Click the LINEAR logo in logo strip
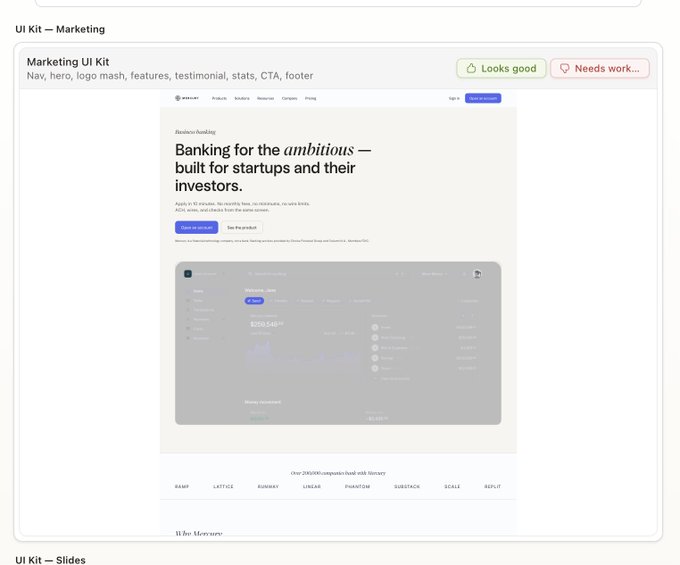Screen dimensions: 680x565 click(312, 487)
